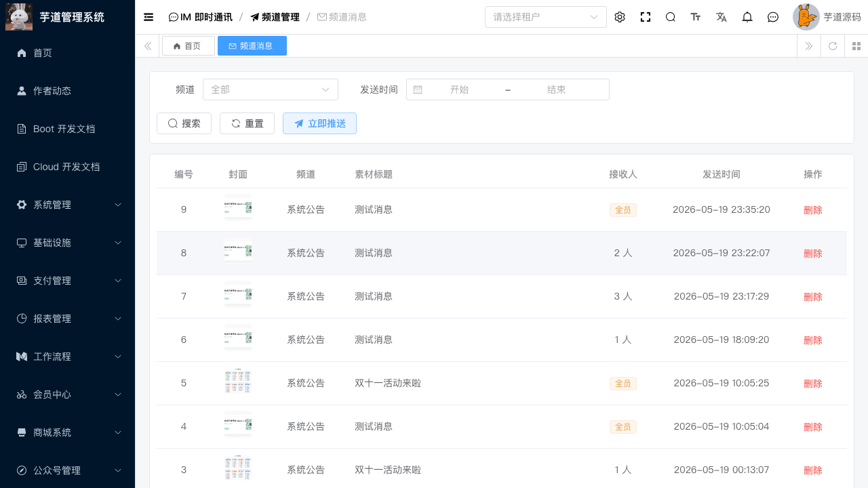Toggle fullscreen mode icon
868x488 pixels.
point(646,17)
